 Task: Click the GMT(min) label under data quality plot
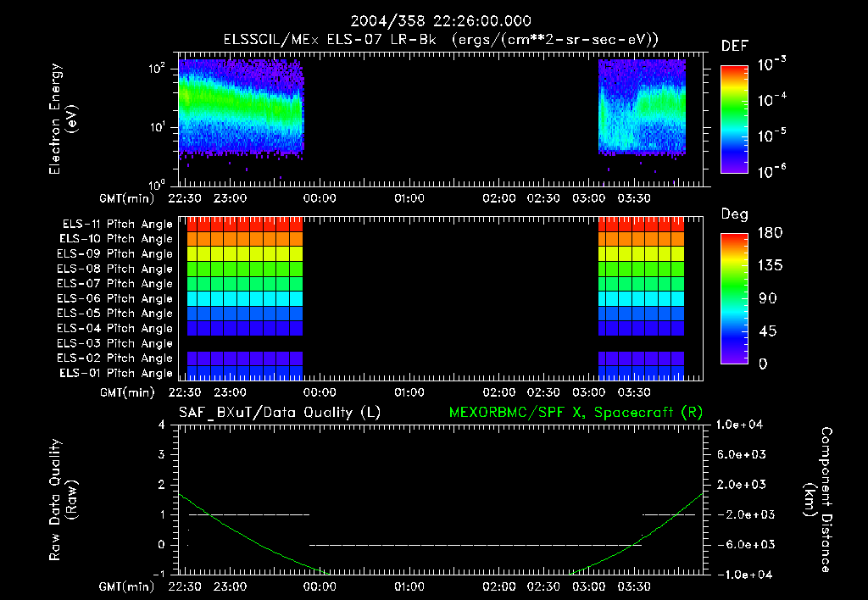[127, 586]
